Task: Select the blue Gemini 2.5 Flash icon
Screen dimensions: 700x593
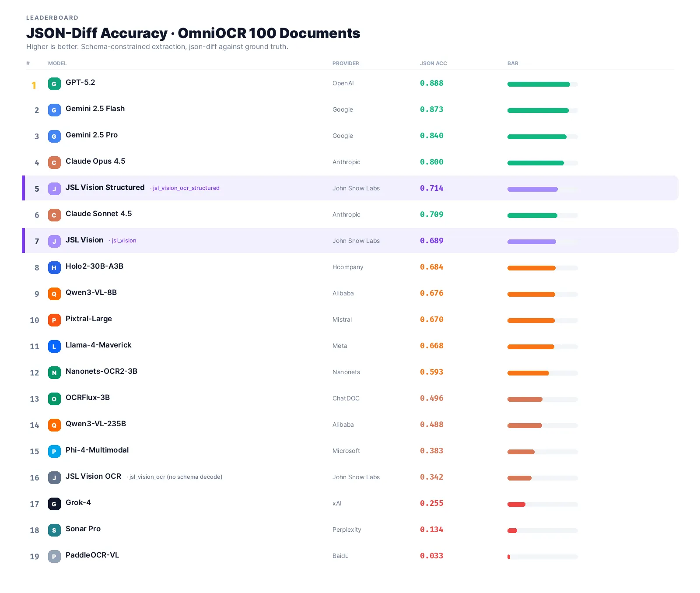Action: (54, 110)
